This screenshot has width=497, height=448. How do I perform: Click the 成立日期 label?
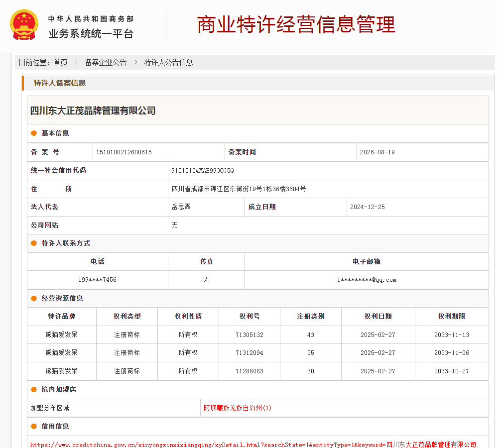pos(262,207)
